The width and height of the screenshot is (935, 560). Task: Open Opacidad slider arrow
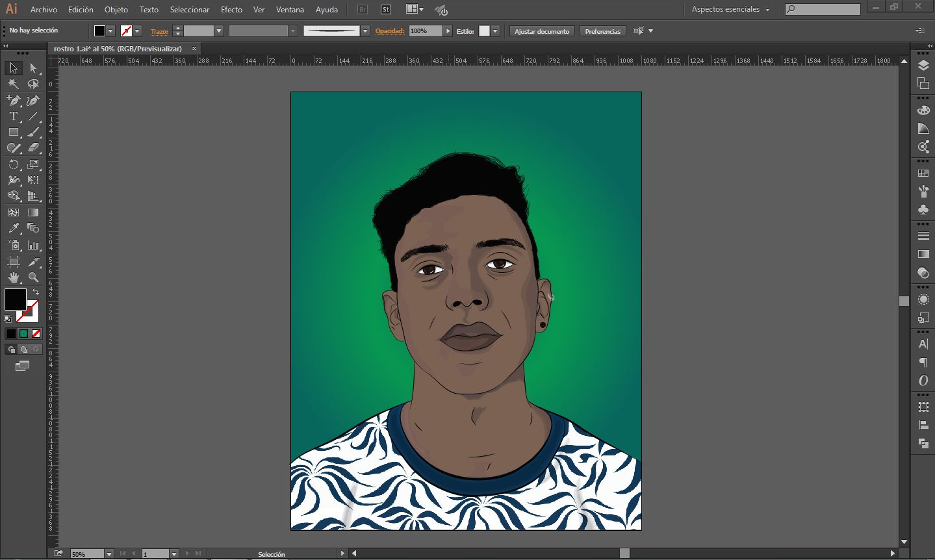(448, 31)
